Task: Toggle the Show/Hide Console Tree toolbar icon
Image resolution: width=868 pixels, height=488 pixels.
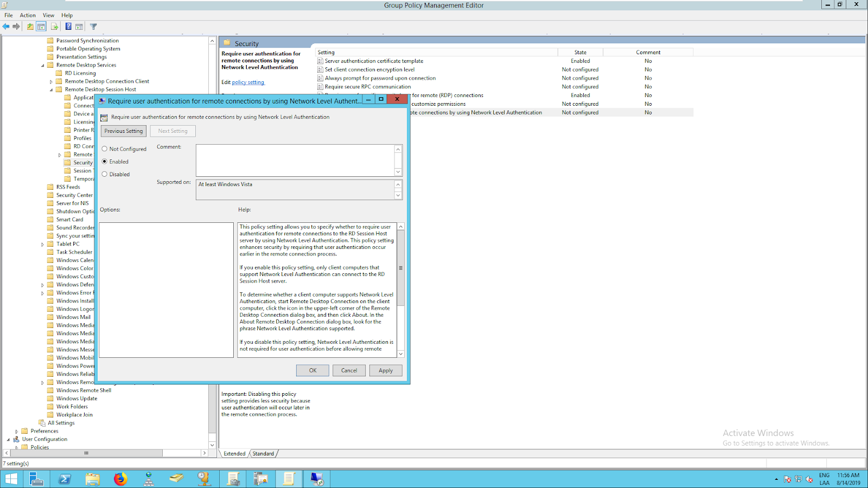Action: [x=41, y=27]
